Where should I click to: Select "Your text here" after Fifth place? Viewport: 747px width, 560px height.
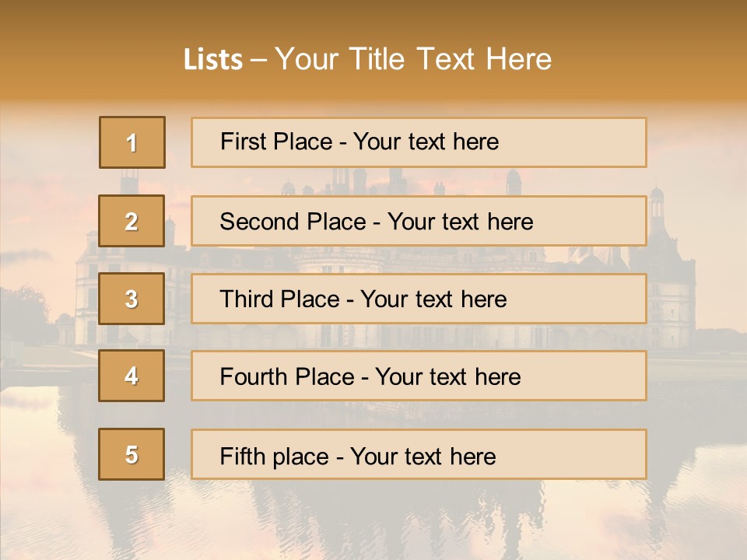(423, 457)
